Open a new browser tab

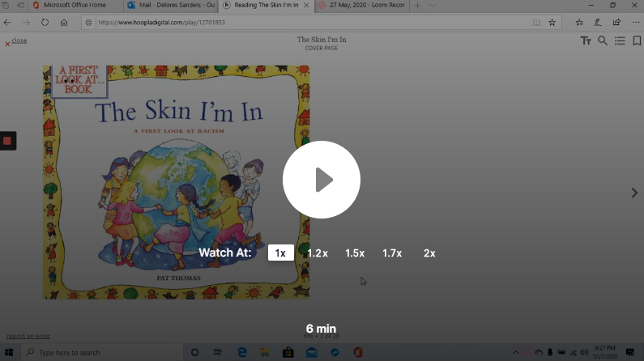pyautogui.click(x=417, y=6)
